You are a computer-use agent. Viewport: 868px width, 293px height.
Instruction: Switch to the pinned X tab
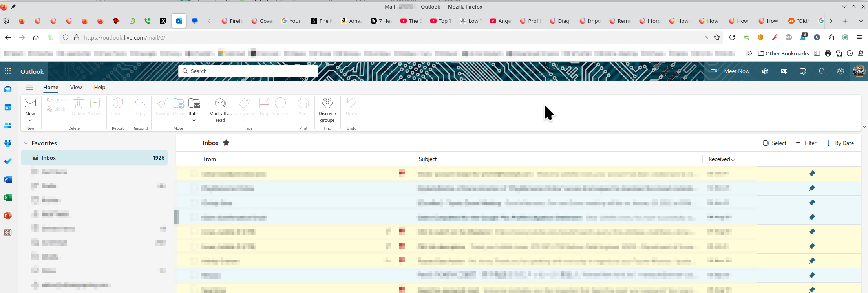(x=163, y=21)
